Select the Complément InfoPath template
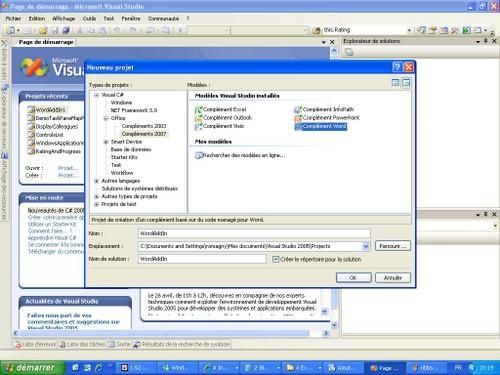The height and width of the screenshot is (375, 500). coord(324,109)
